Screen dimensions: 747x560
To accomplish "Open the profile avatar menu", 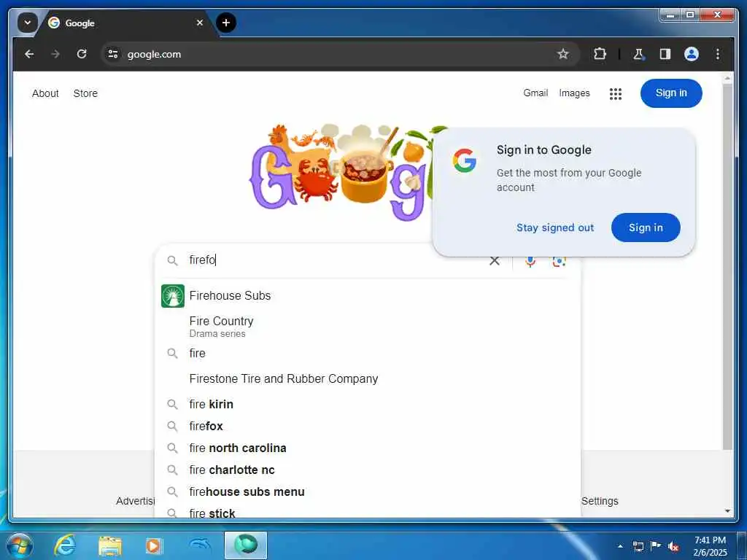I will pyautogui.click(x=692, y=54).
